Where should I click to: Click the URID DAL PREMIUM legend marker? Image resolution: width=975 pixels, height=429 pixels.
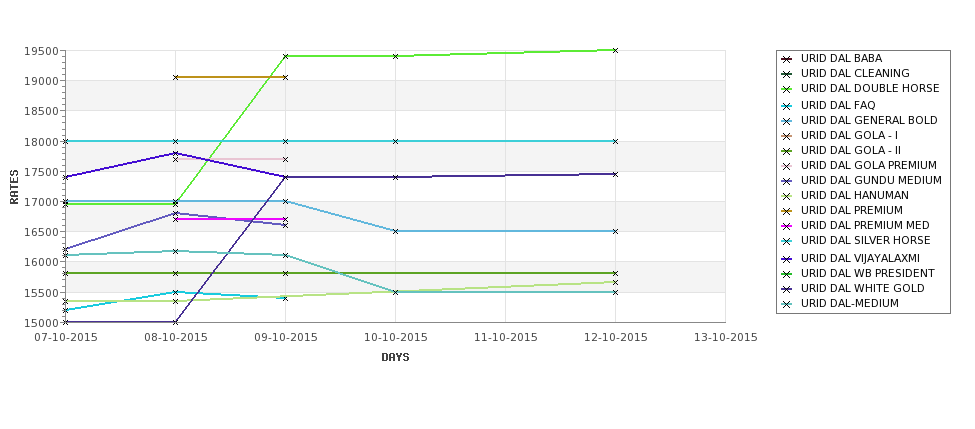[787, 211]
